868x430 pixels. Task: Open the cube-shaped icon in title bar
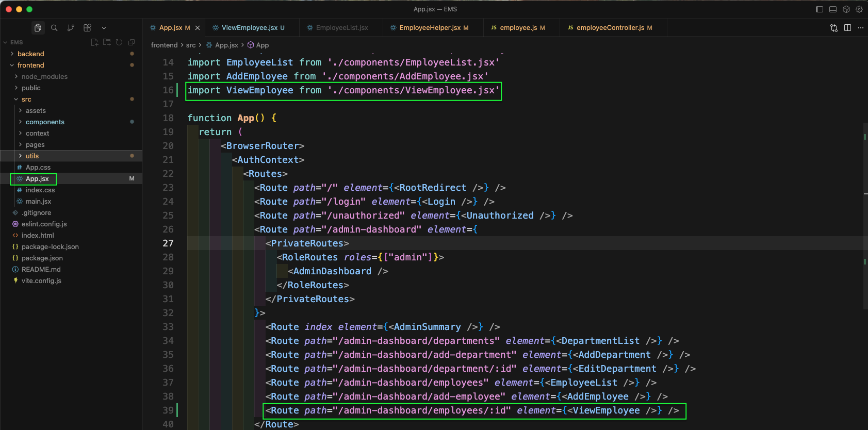click(846, 9)
